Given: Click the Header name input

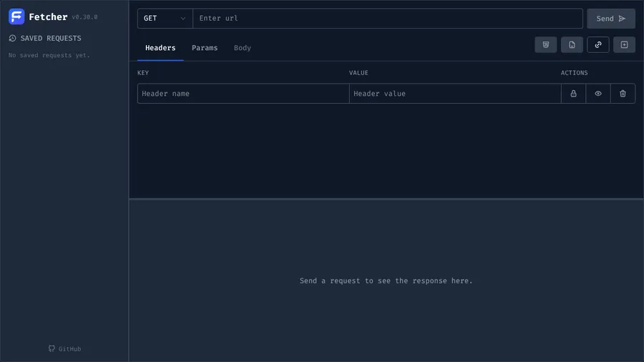Looking at the screenshot, I should (243, 94).
